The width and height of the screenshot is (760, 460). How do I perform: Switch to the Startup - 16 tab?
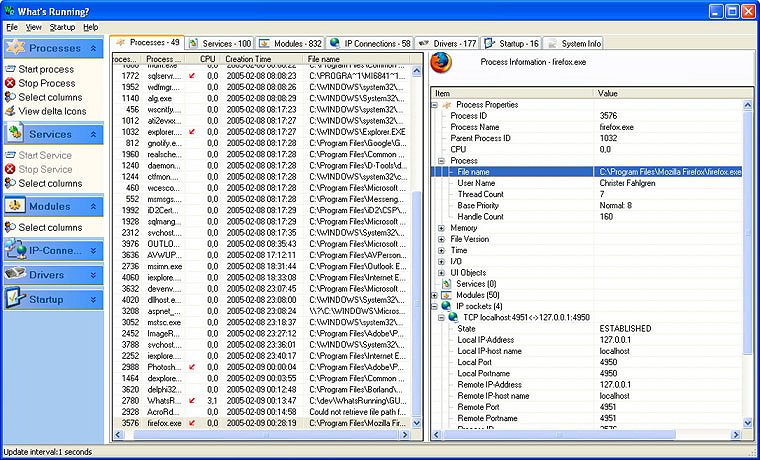(512, 44)
